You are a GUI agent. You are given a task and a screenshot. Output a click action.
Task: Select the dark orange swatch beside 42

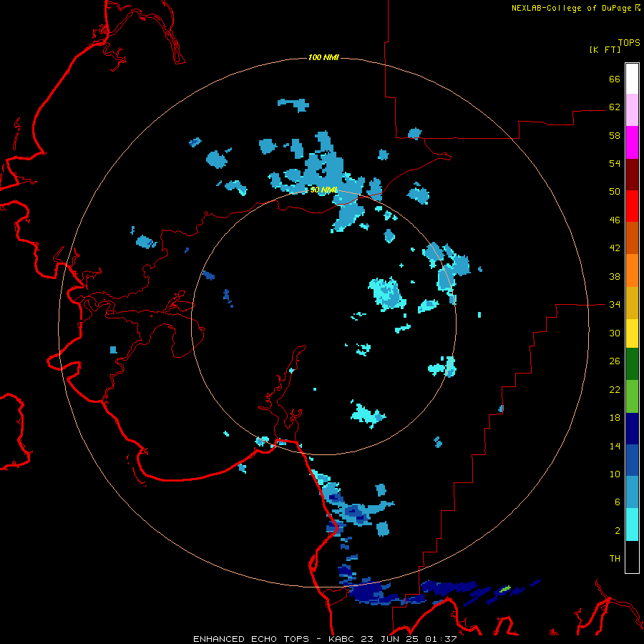[x=632, y=238]
